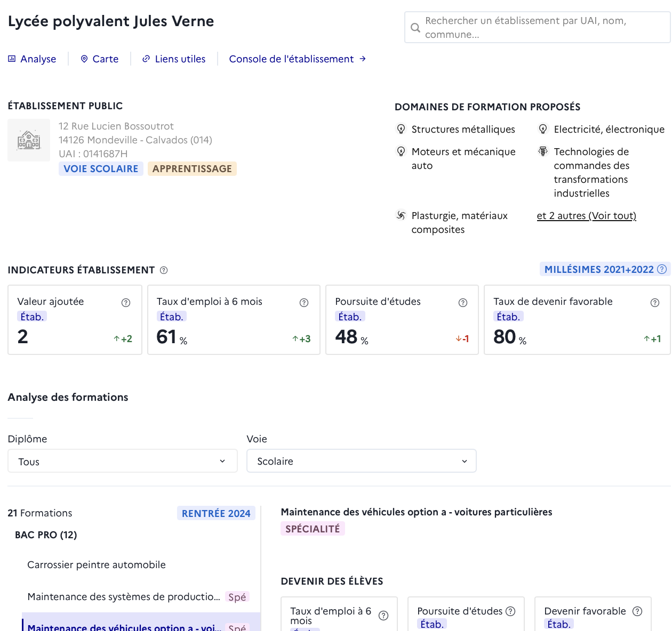
Task: Open help on Devenir favorable card
Action: tap(637, 611)
